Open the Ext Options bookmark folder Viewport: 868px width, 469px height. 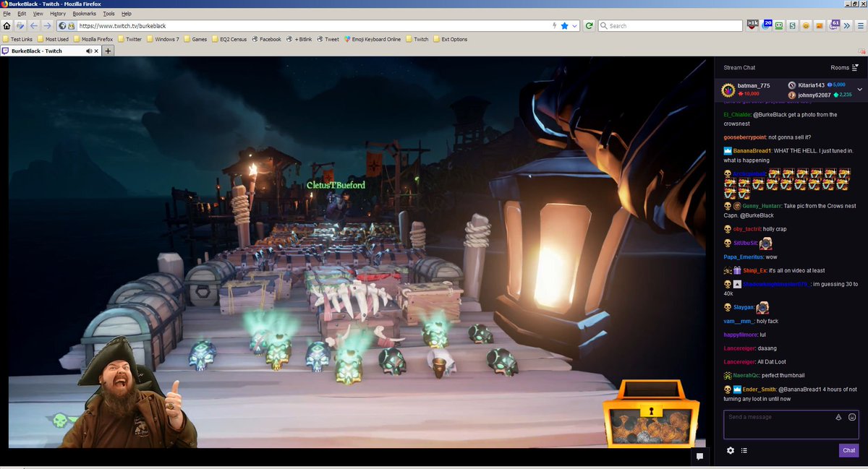point(450,39)
